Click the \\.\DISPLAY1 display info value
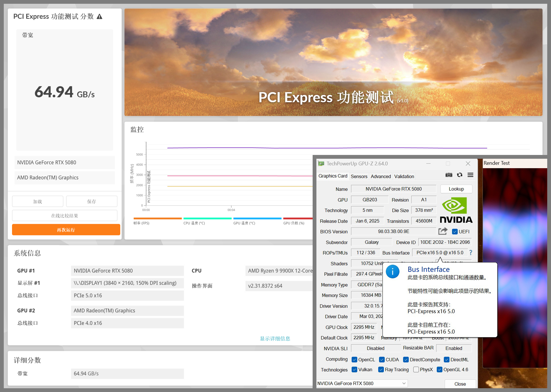The height and width of the screenshot is (392, 551). pos(127,283)
